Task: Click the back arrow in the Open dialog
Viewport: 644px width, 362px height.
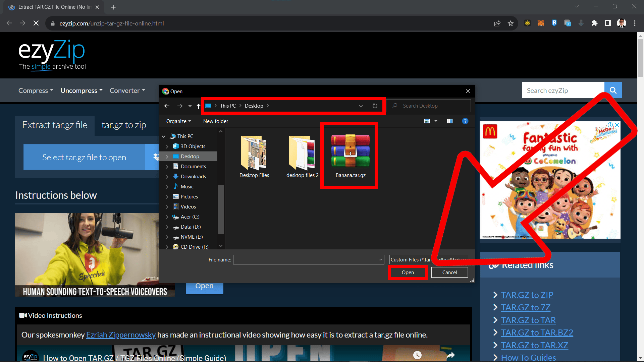Action: (167, 106)
